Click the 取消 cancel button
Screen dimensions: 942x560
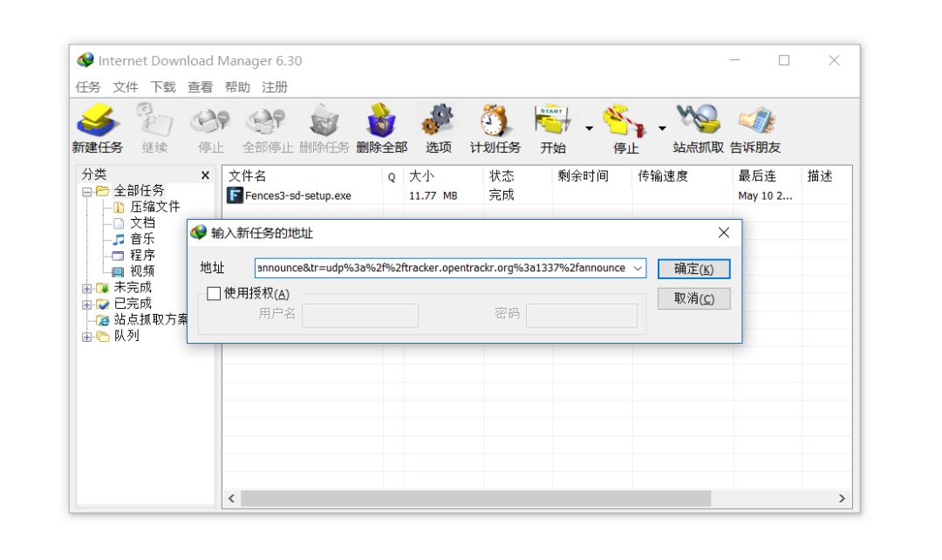coord(694,298)
